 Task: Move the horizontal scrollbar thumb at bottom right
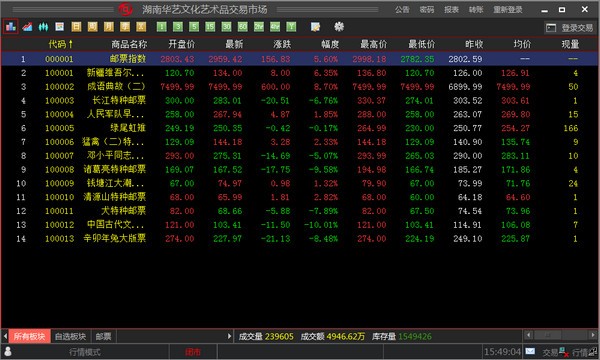click(548, 336)
